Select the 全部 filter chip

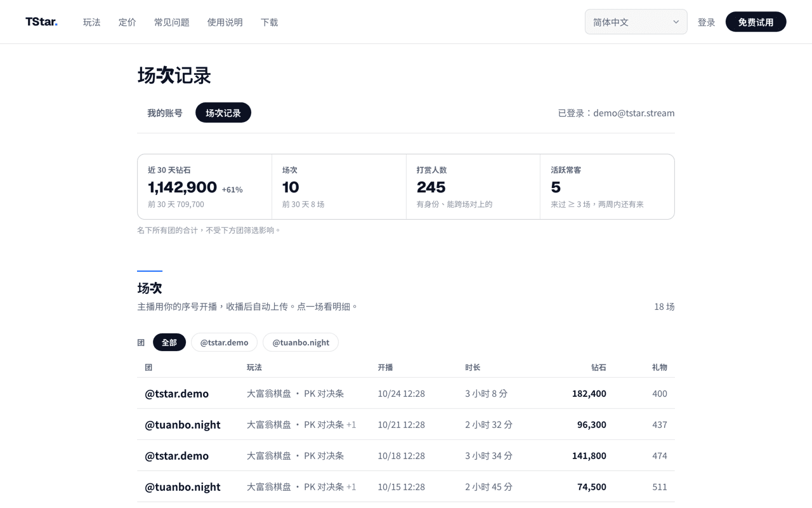pyautogui.click(x=169, y=342)
